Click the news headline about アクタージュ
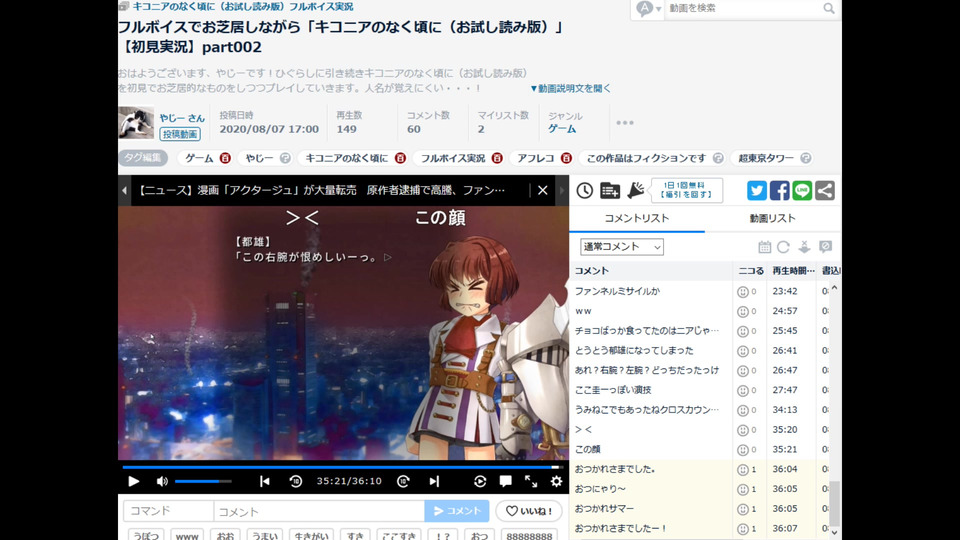 coord(320,190)
